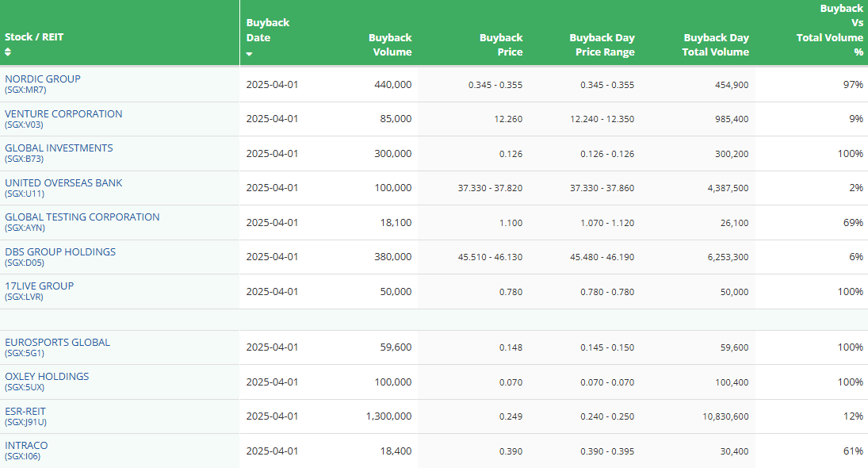Screen dimensions: 868x468
Task: Select the (SGX:I06) ticker code
Action: (x=23, y=456)
